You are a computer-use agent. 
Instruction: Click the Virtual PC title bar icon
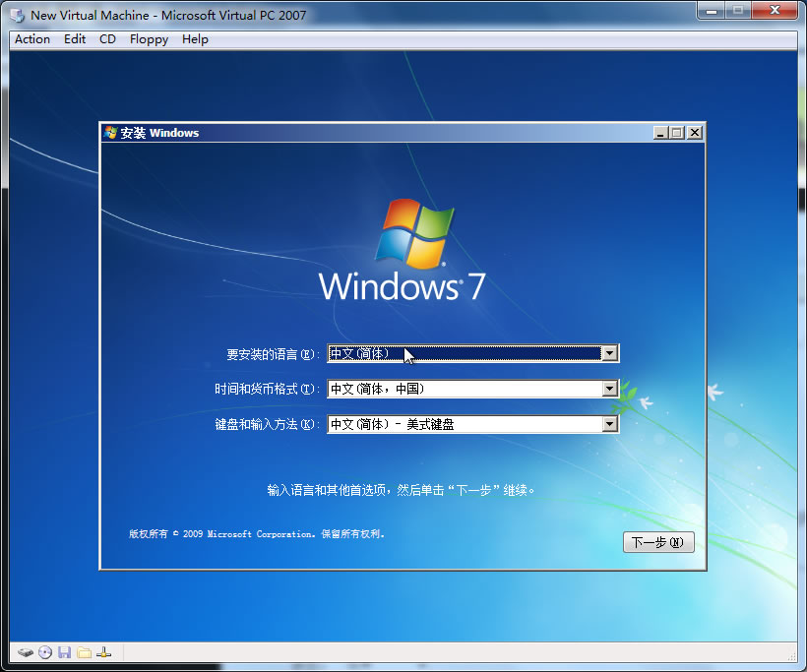point(16,14)
